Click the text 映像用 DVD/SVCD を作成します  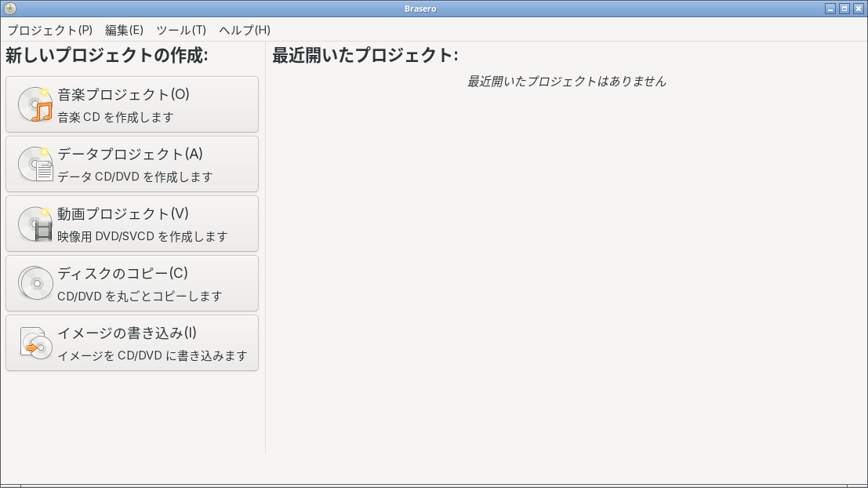(x=142, y=236)
